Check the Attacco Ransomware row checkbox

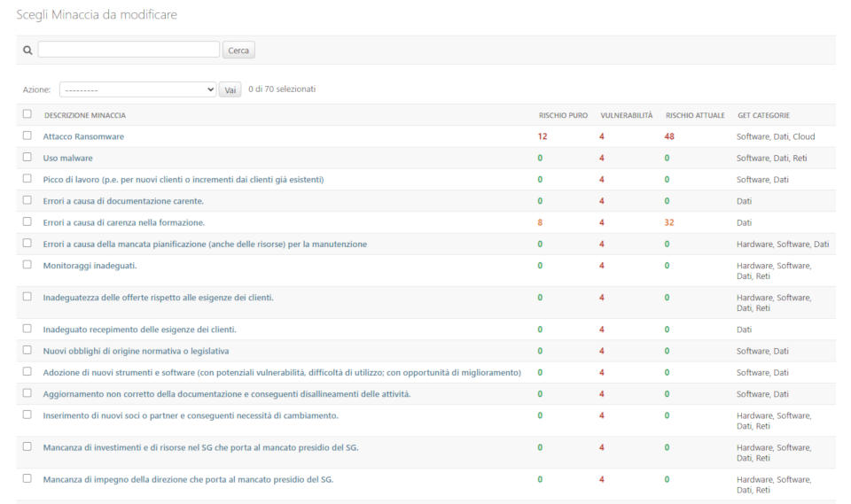coord(27,136)
